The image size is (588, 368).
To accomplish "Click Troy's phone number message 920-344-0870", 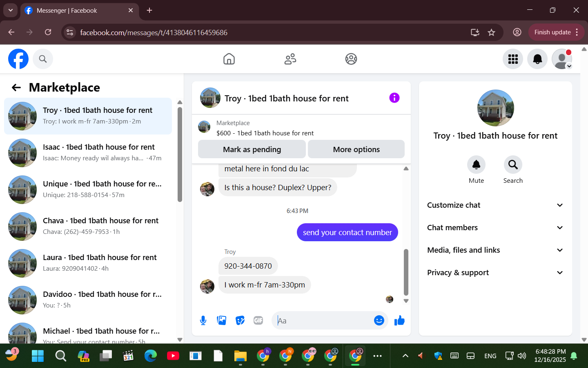I will click(248, 266).
